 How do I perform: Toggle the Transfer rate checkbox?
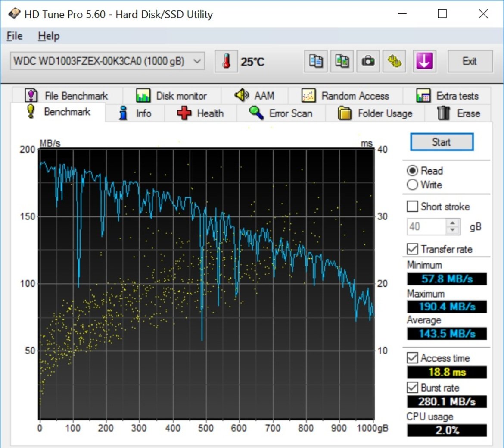coord(412,249)
